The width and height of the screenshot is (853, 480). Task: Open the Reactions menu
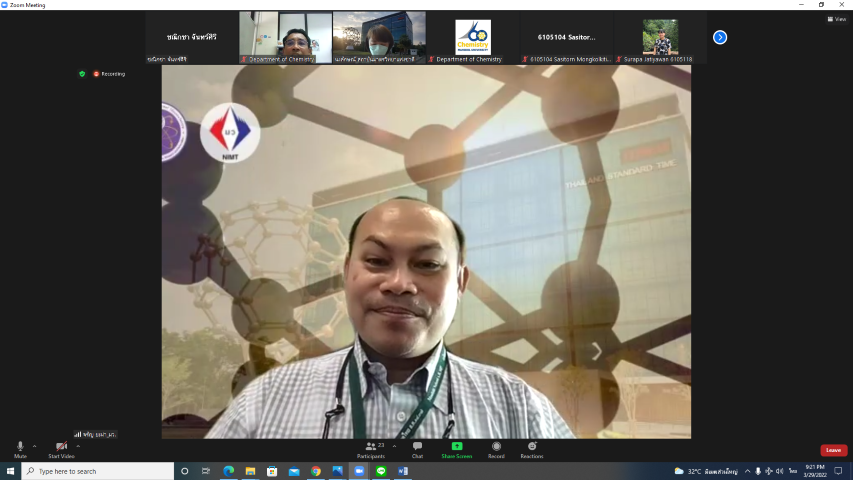tap(532, 446)
